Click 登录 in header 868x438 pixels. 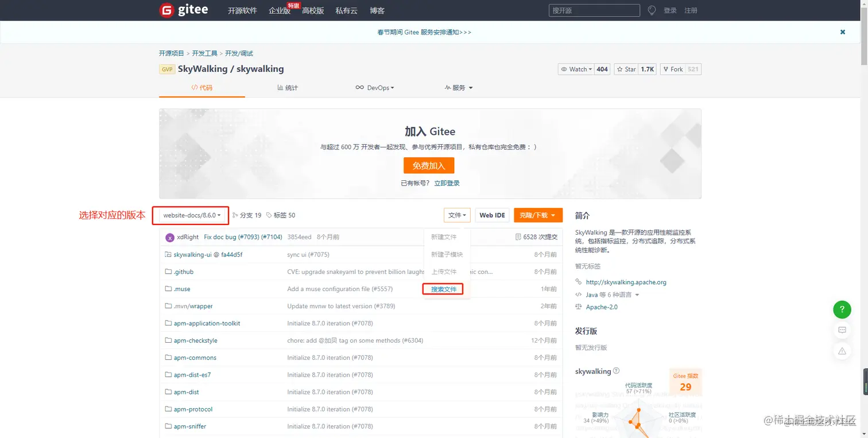670,10
